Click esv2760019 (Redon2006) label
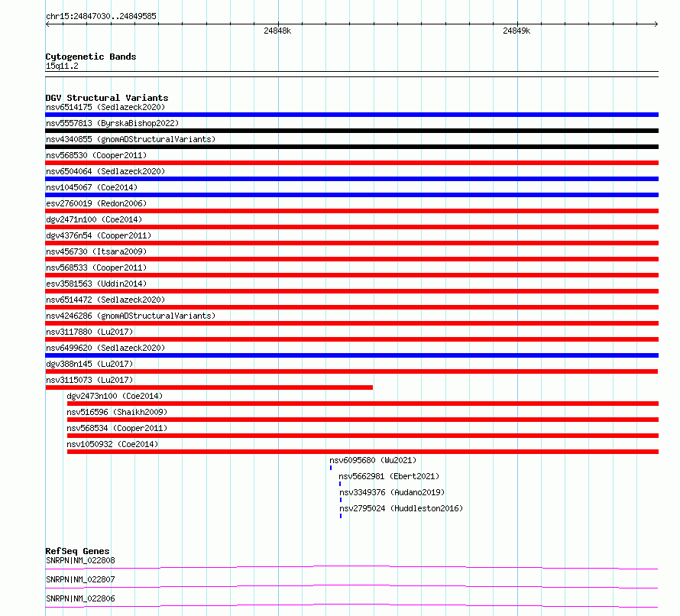Viewport: 680px width, 616px height. pos(96,203)
